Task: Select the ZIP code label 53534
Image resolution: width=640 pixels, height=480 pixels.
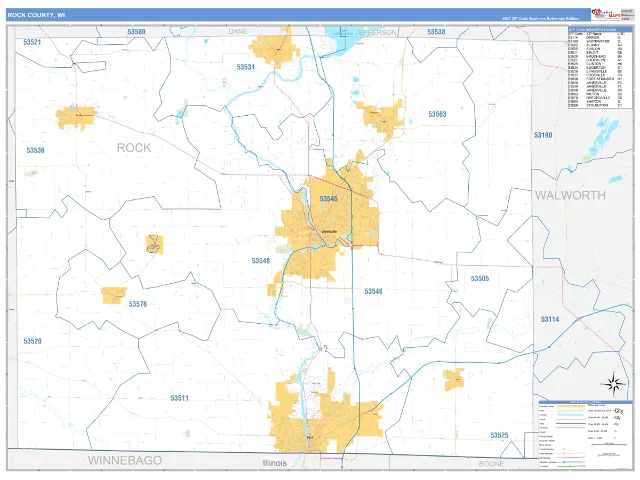Action: coord(246,67)
